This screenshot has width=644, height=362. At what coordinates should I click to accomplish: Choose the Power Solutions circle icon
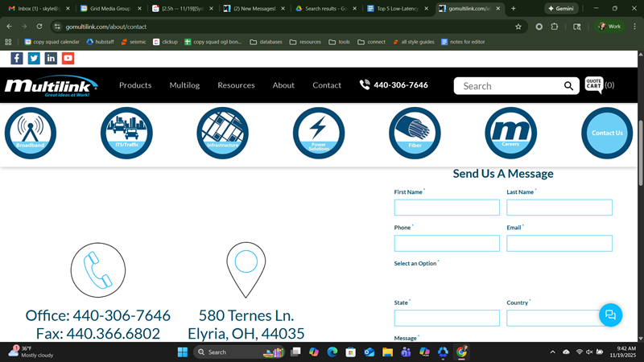(x=319, y=133)
